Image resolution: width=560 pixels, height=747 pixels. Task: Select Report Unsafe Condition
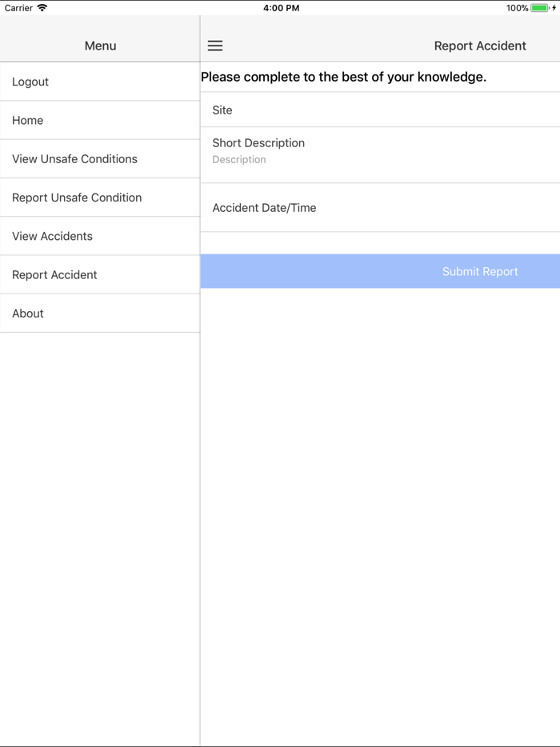[76, 198]
